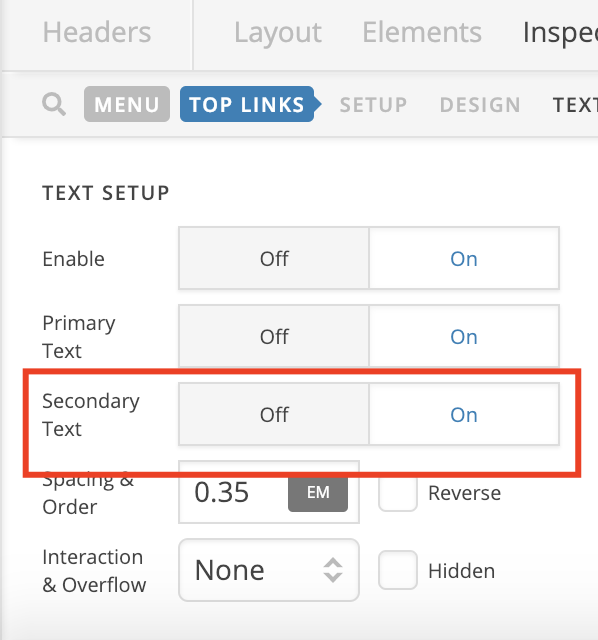Switch to the SETUP section
This screenshot has width=598, height=640.
pyautogui.click(x=373, y=105)
